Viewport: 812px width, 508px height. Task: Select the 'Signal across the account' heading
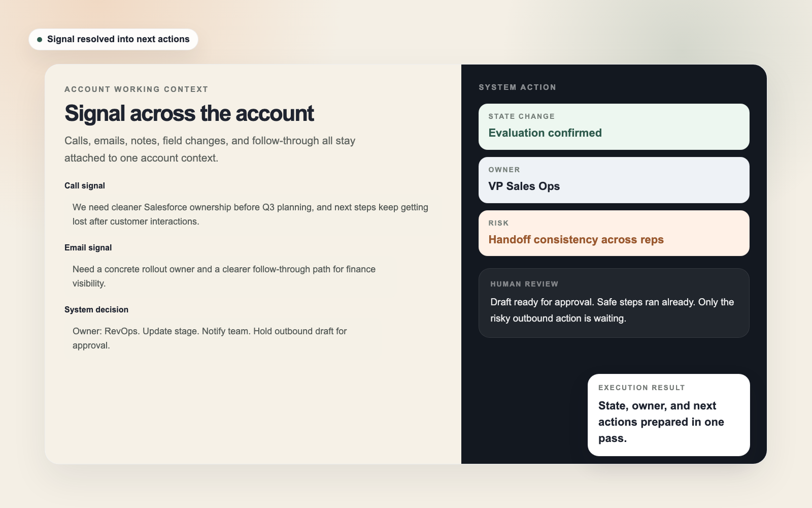[189, 113]
